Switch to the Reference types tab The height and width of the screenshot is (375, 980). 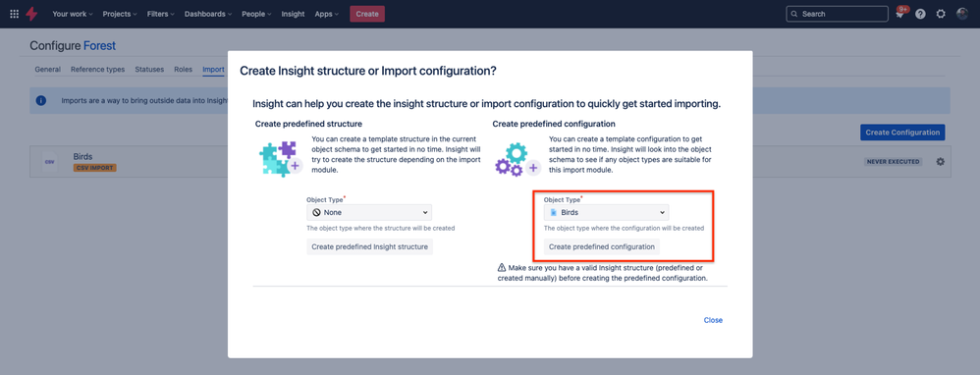(97, 70)
